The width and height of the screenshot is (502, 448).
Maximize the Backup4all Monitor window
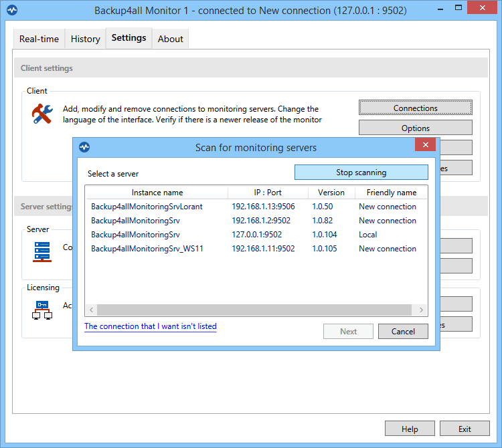coord(458,8)
